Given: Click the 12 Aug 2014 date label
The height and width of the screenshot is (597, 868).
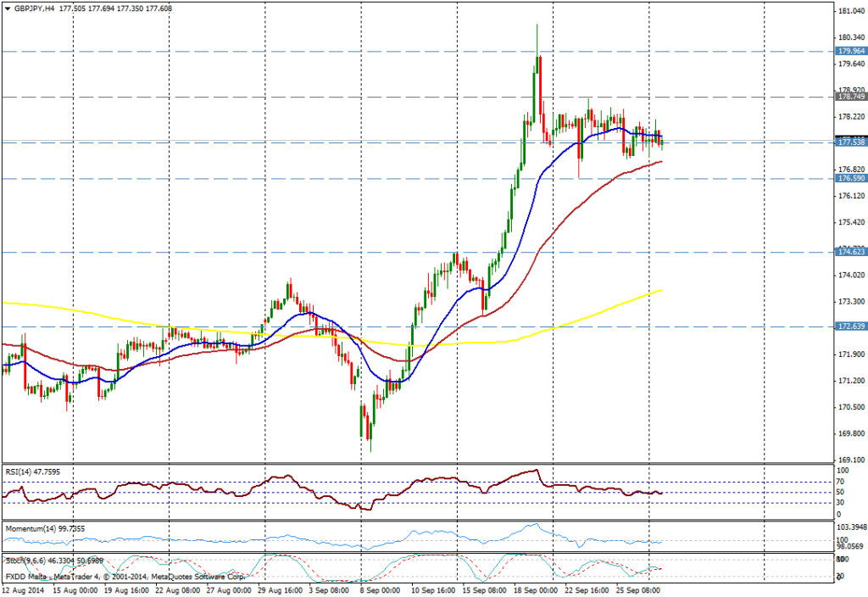Looking at the screenshot, I should coord(23,589).
